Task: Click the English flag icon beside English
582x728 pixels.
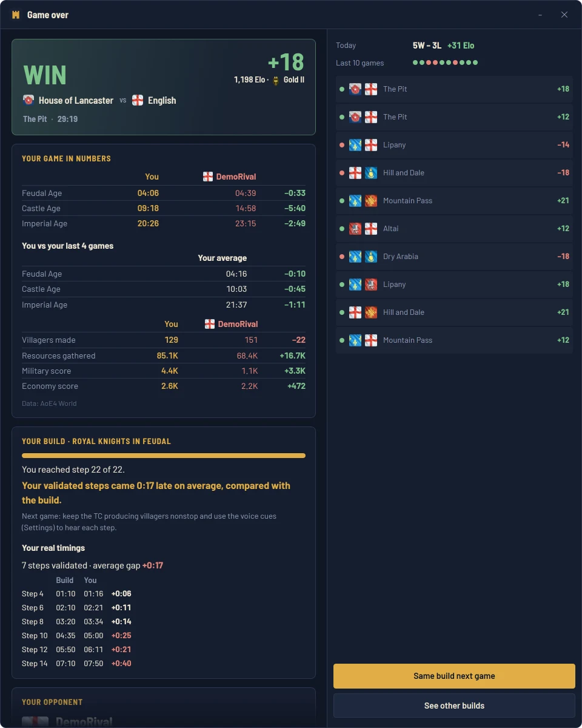Action: [138, 100]
